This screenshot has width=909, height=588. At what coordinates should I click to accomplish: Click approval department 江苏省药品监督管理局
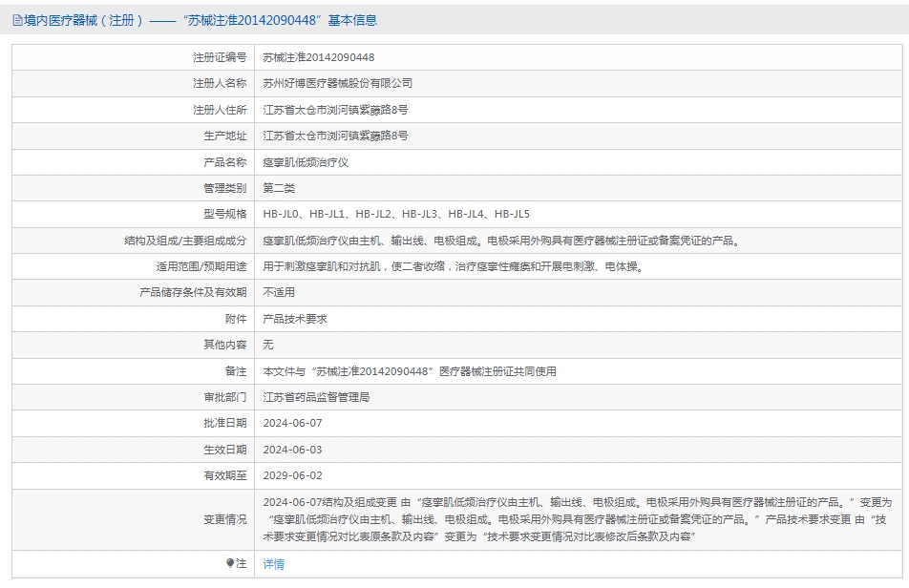317,397
